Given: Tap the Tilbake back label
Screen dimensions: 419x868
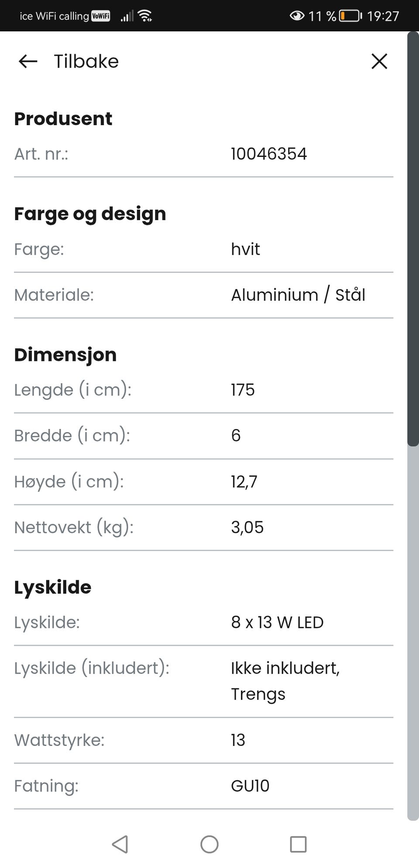Looking at the screenshot, I should [86, 61].
